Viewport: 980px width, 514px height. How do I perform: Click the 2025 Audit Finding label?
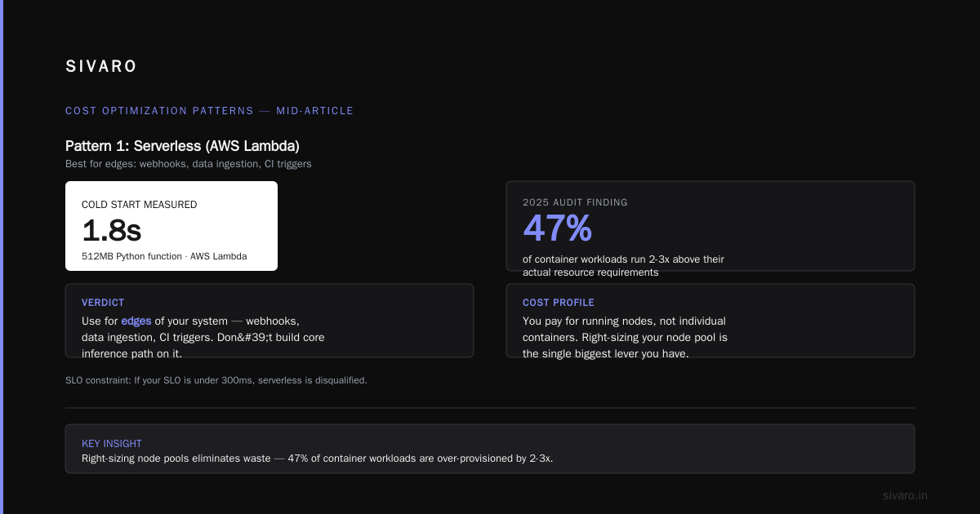coord(575,202)
